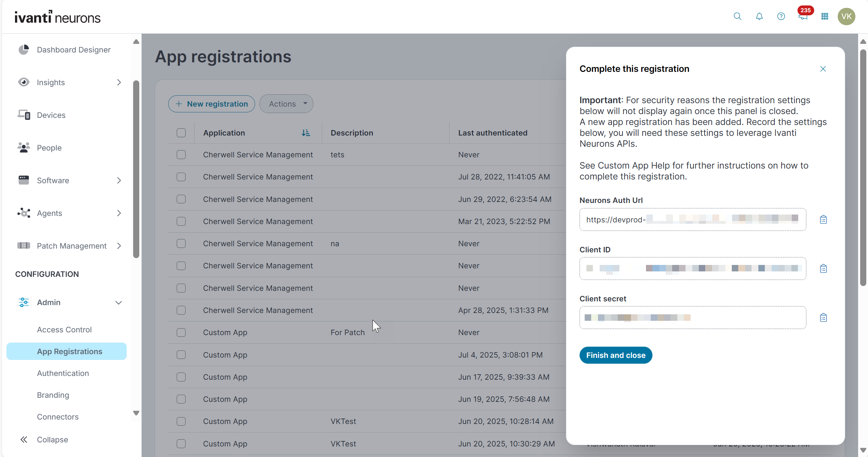The image size is (868, 457).
Task: Click the Finish and close button
Action: coord(615,355)
